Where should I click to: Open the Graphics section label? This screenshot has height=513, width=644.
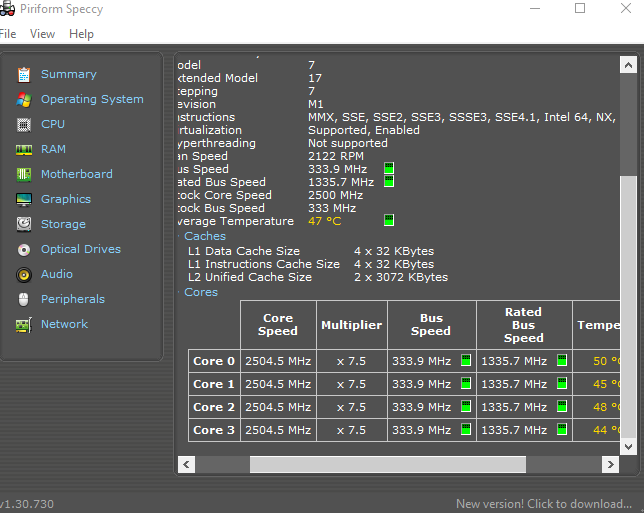(x=66, y=199)
